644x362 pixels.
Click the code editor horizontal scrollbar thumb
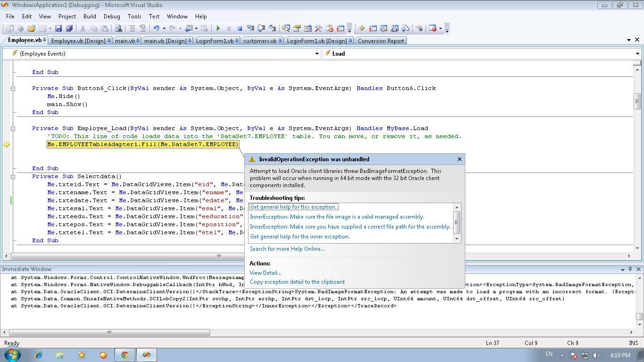(x=218, y=256)
